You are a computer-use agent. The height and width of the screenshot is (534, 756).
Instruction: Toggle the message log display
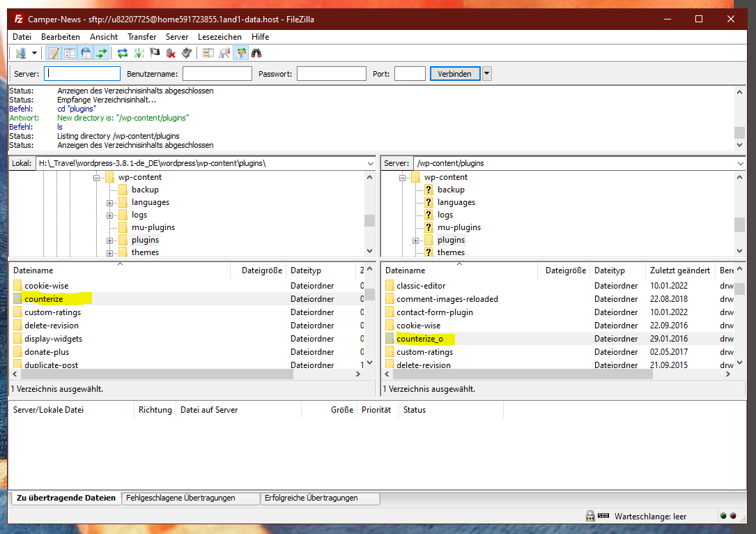(54, 53)
